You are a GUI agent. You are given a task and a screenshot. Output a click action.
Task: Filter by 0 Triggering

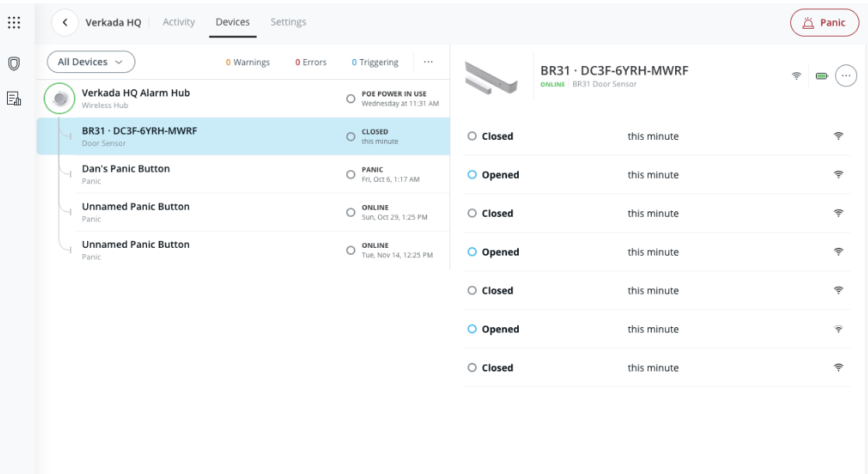[375, 62]
